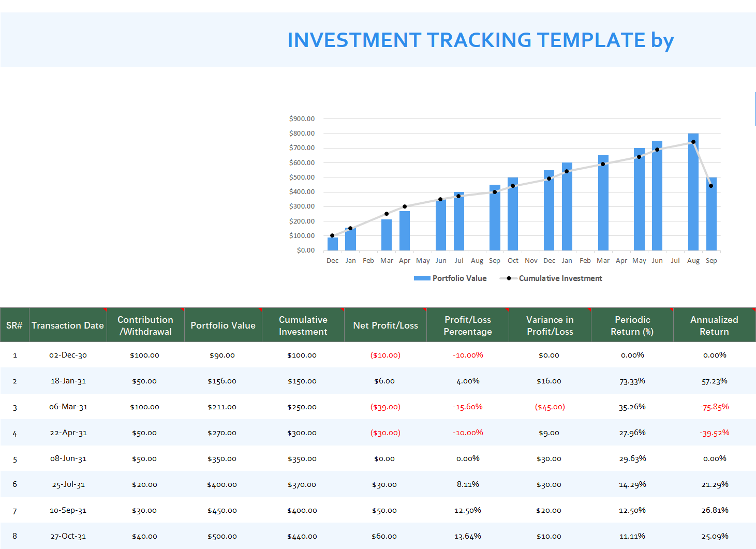The width and height of the screenshot is (756, 549).
Task: Select the net loss cell ($39.00)
Action: [386, 407]
